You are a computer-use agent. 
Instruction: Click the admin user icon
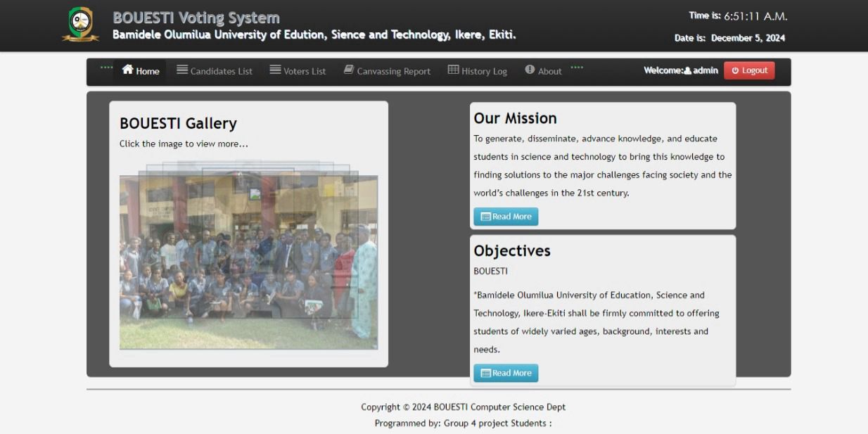[688, 70]
